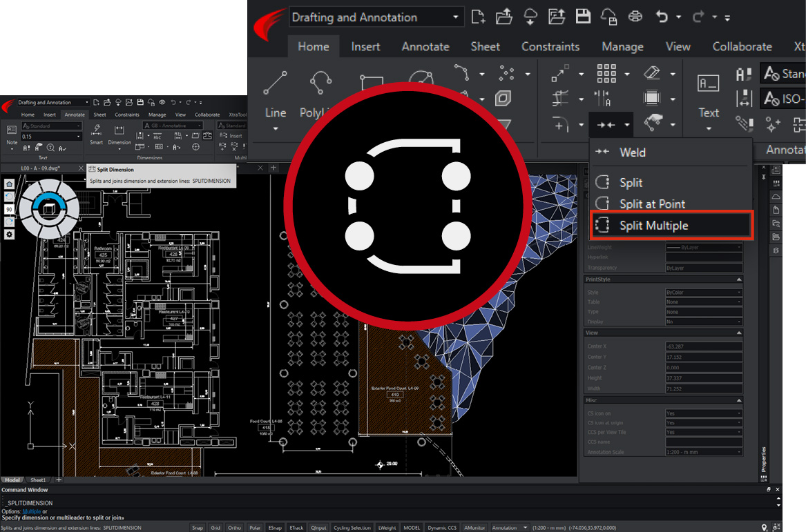806x532 pixels.
Task: Click the Mirror tool icon in enlarged ribbon
Action: click(x=602, y=98)
